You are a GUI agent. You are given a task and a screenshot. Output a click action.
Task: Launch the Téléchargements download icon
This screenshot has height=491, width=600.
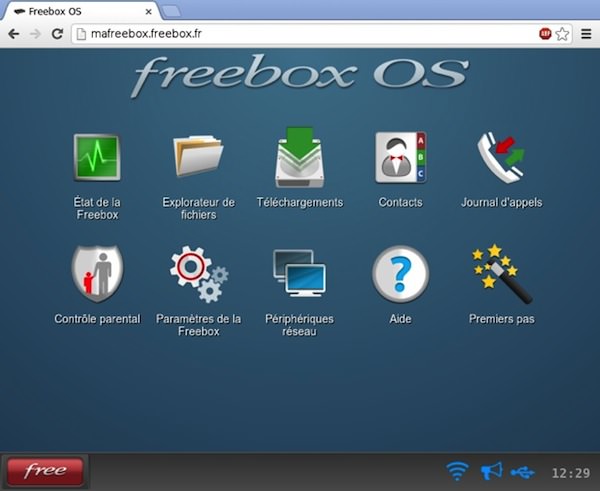300,157
